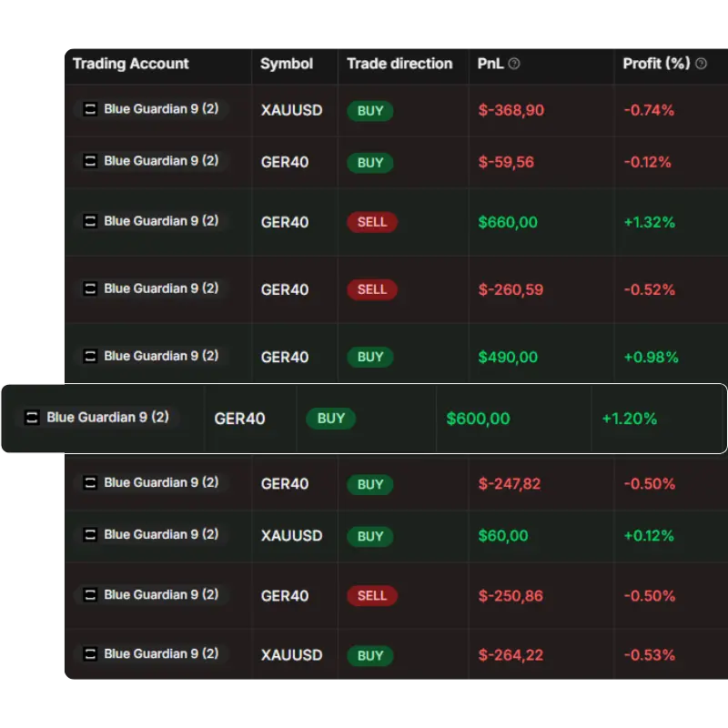Click the SELL badge in the $660,00 row
Viewport: 728px width, 728px height.
(x=371, y=222)
